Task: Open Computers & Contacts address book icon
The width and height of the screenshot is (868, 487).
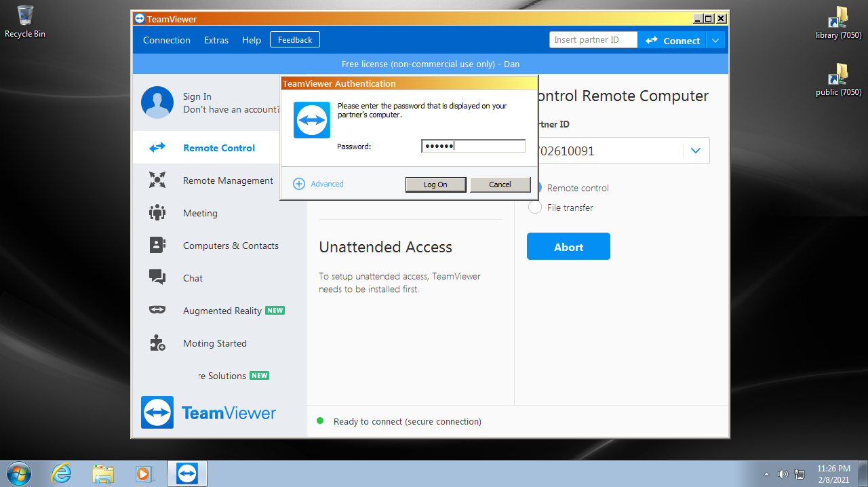Action: 157,245
